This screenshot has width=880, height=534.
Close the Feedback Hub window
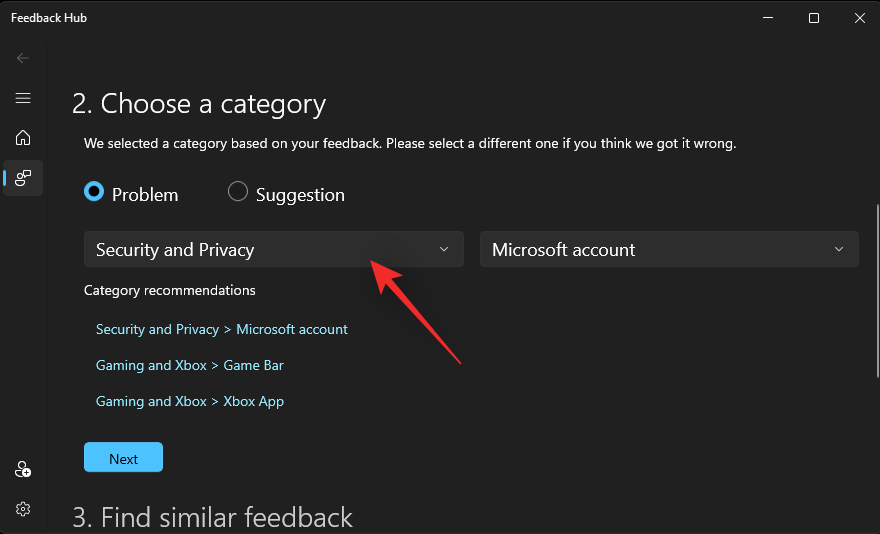(858, 18)
